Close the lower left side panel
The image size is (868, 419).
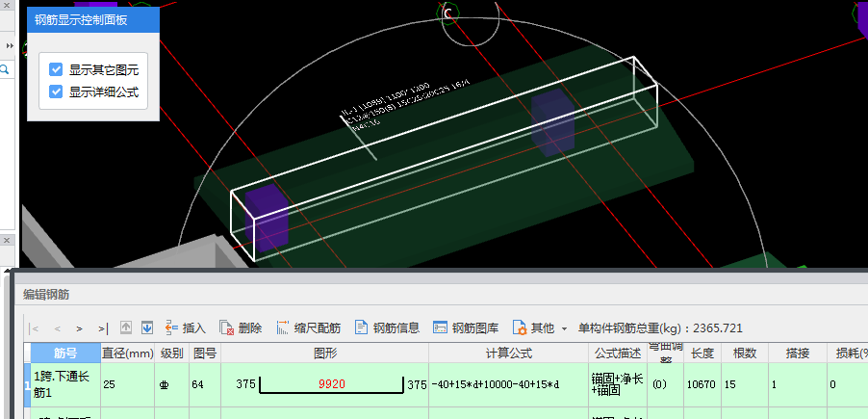coord(7,241)
